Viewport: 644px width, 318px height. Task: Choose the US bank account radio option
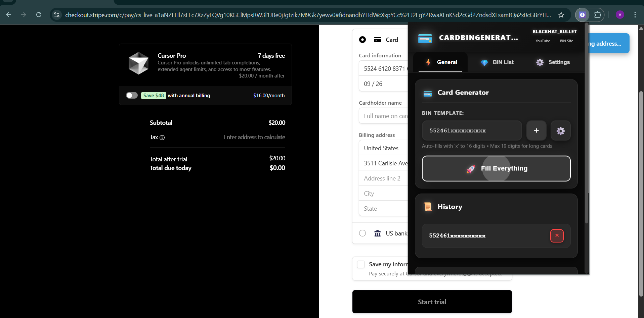(362, 233)
